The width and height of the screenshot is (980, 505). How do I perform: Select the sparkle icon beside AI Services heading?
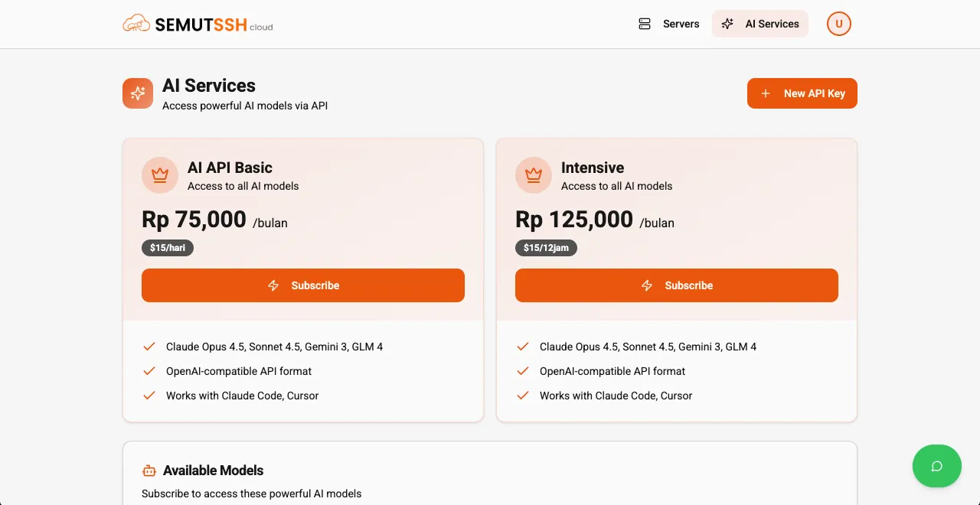(x=138, y=93)
